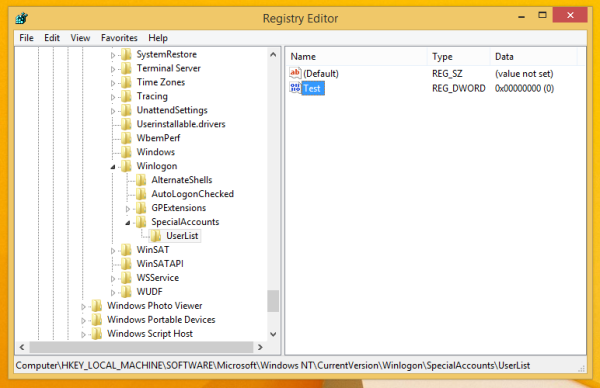
Task: Expand the UnattendSettings key
Action: 112,111
